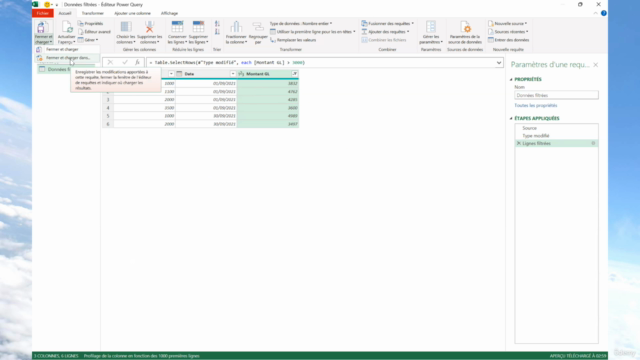Switch to the Accueil tab

point(65,13)
